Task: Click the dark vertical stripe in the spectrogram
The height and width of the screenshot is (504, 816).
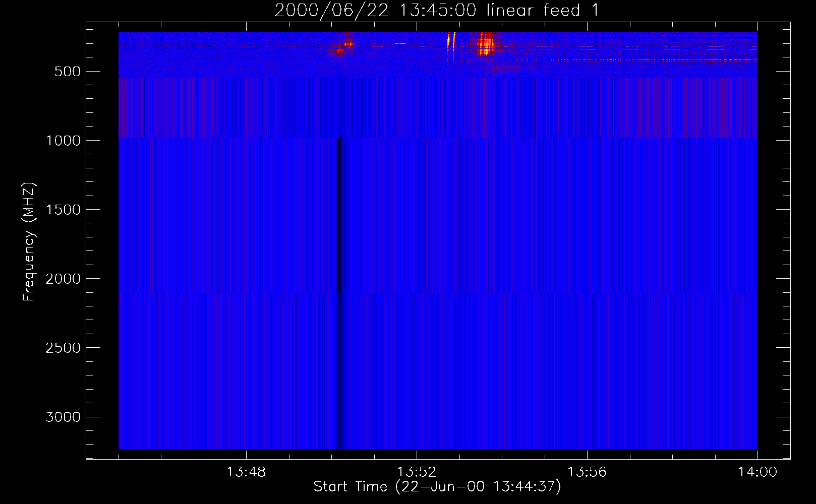Action: tap(339, 292)
